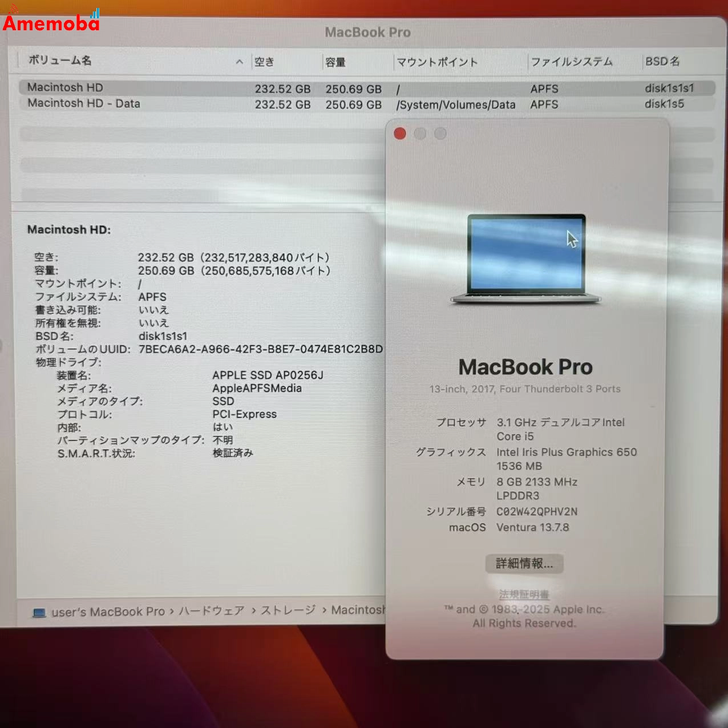
Task: Toggle zoom with the green traffic light
Action: click(x=440, y=133)
